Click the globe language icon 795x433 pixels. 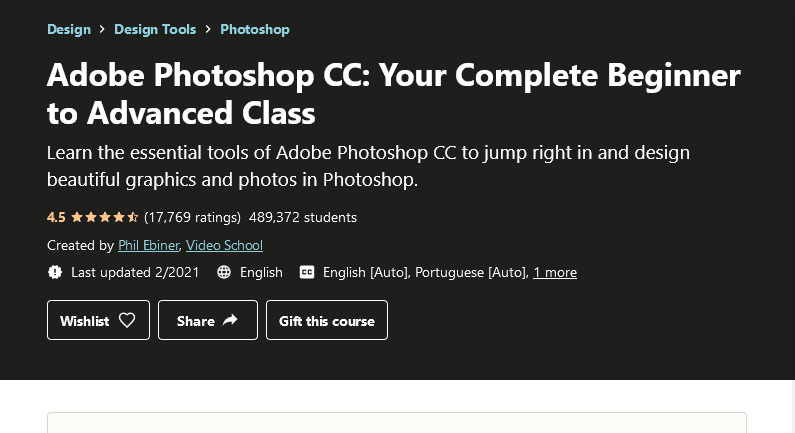tap(224, 272)
